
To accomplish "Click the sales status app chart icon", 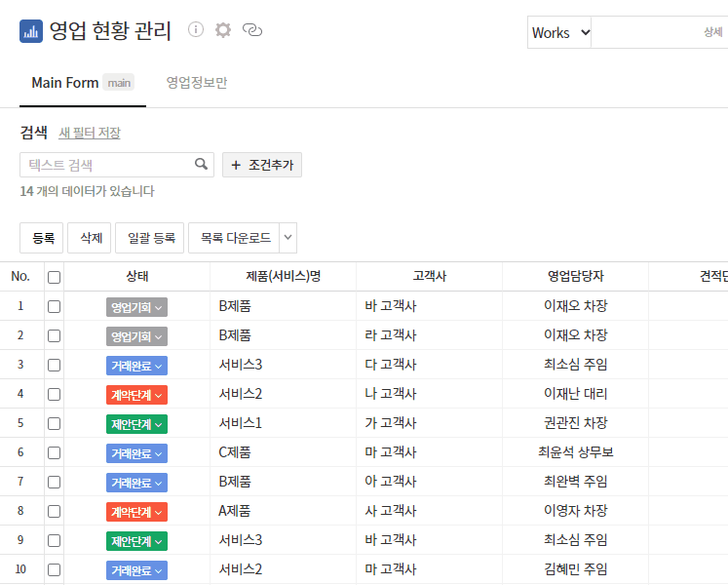I will tap(30, 31).
